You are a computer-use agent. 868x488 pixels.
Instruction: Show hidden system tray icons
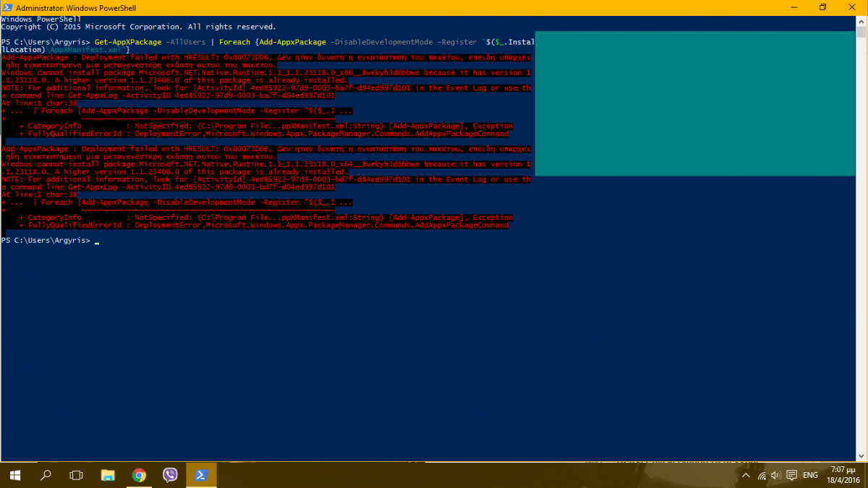(x=746, y=476)
